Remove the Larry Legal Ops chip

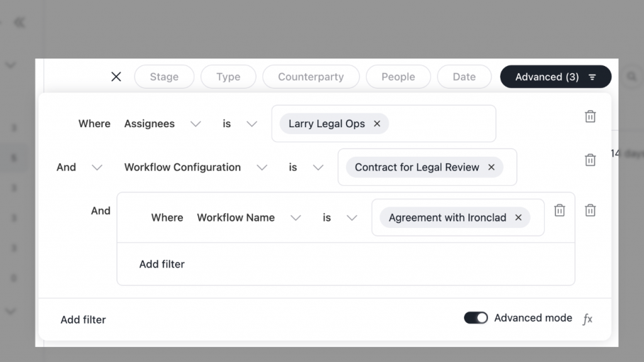pyautogui.click(x=377, y=124)
